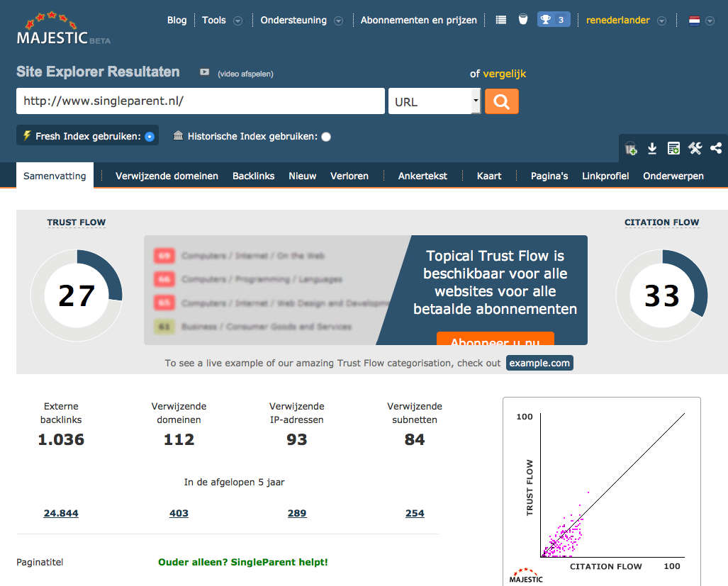Click the renederlander username link
Image resolution: width=728 pixels, height=586 pixels.
(x=618, y=20)
